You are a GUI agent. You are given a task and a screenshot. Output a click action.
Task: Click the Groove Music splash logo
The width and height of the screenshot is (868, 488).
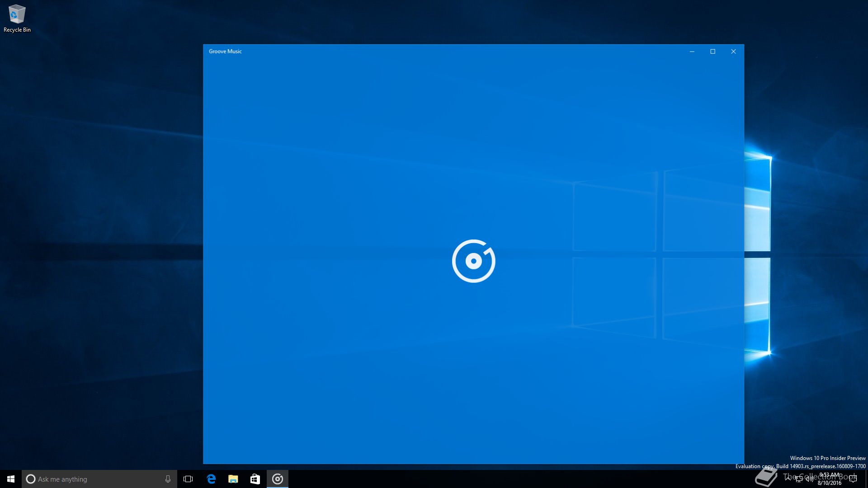coord(473,261)
